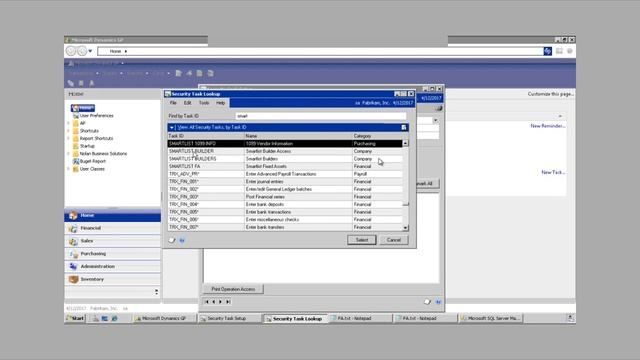Open AP folder in navigation tree
640x360 pixels.
(82, 123)
